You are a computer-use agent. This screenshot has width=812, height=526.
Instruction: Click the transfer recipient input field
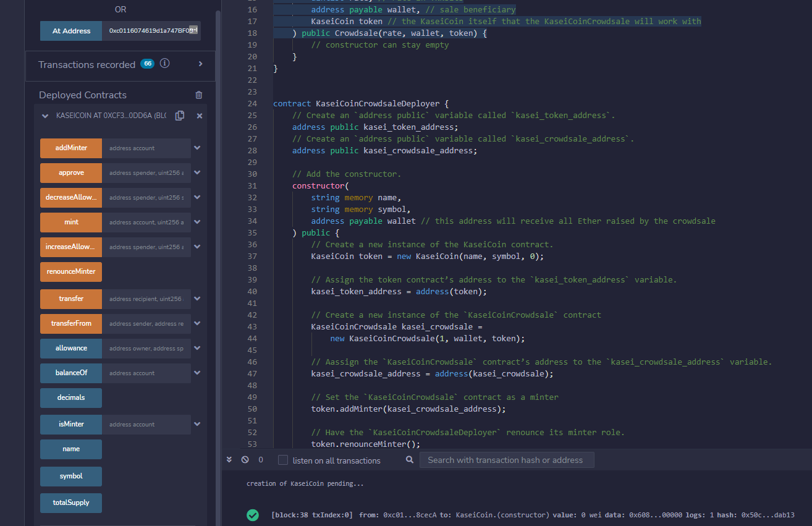click(146, 299)
